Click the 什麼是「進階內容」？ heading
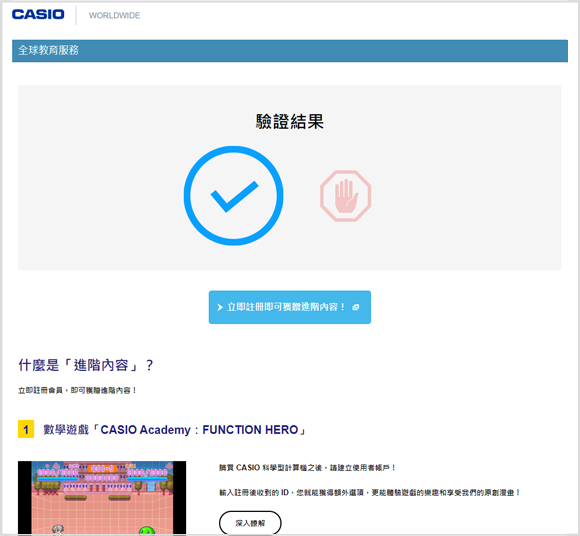This screenshot has width=580, height=536. (x=85, y=365)
